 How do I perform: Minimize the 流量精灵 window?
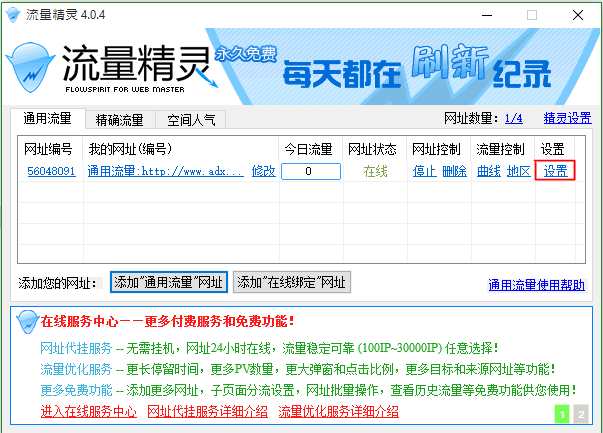pyautogui.click(x=487, y=15)
